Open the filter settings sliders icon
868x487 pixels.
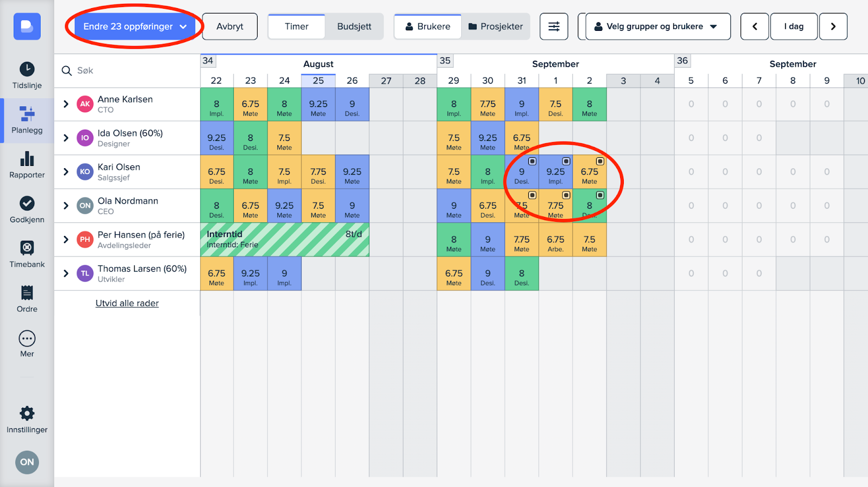(553, 27)
